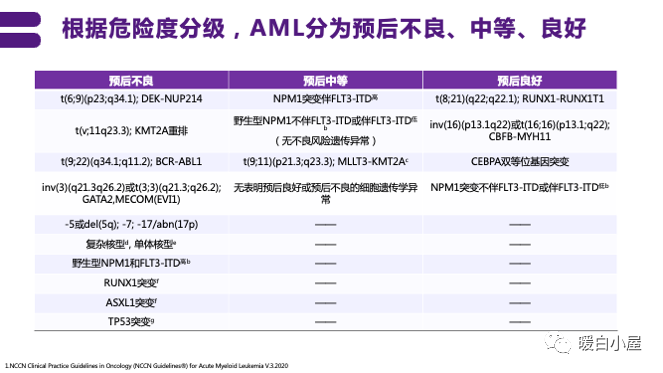The width and height of the screenshot is (663, 373).
Task: Select the 预后不良 column header
Action: pyautogui.click(x=131, y=80)
